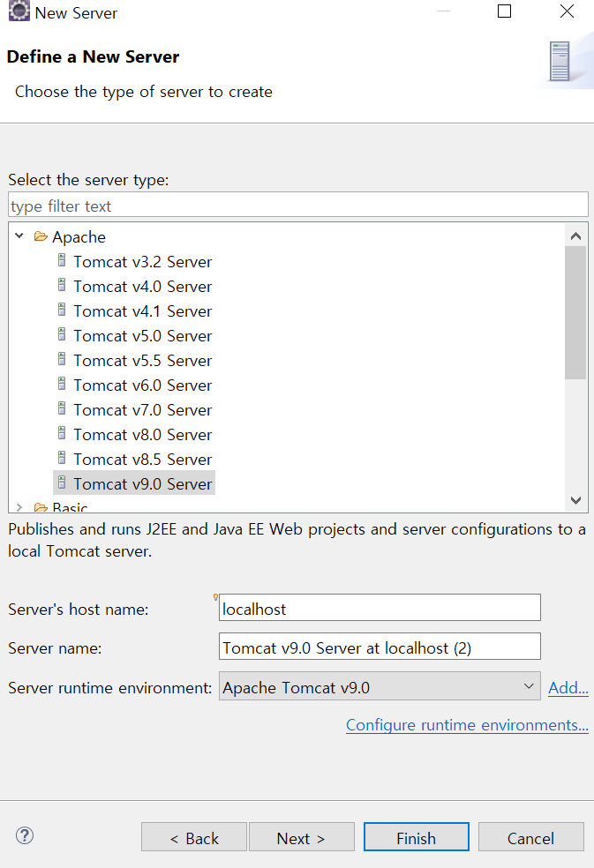Click the Tomcat v8.5 Server icon
The height and width of the screenshot is (868, 594).
pyautogui.click(x=62, y=458)
